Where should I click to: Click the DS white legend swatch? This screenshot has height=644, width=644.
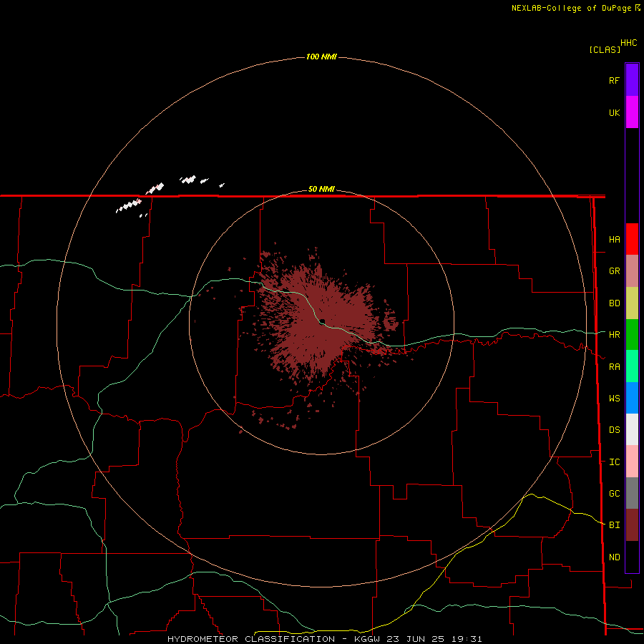(x=632, y=429)
